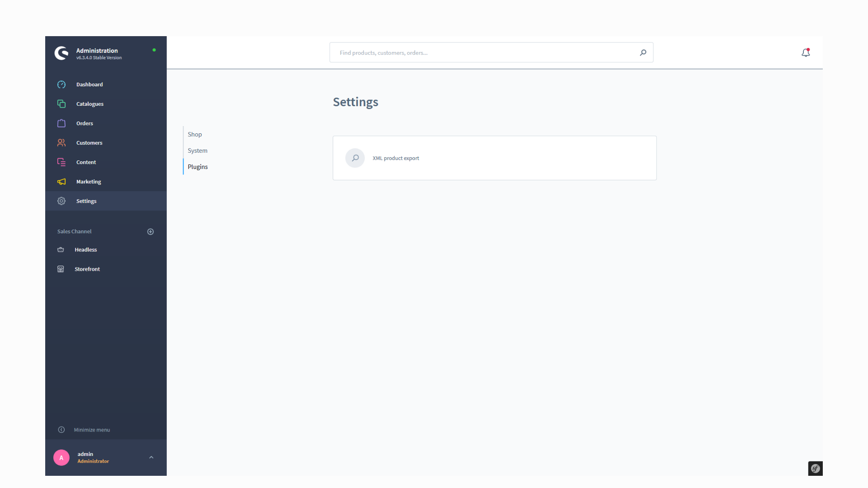Click the Dashboard navigation icon
Viewport: 868px width, 488px height.
pyautogui.click(x=61, y=84)
